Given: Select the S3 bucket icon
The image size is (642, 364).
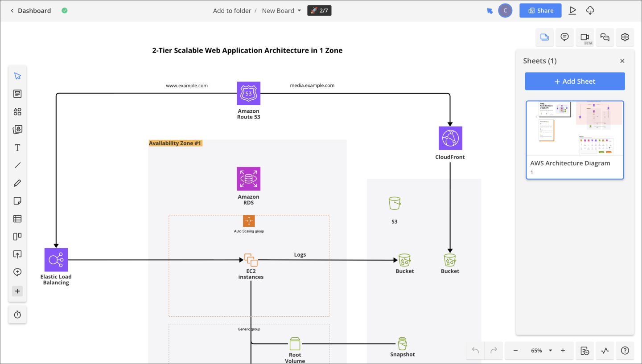Looking at the screenshot, I should [395, 204].
